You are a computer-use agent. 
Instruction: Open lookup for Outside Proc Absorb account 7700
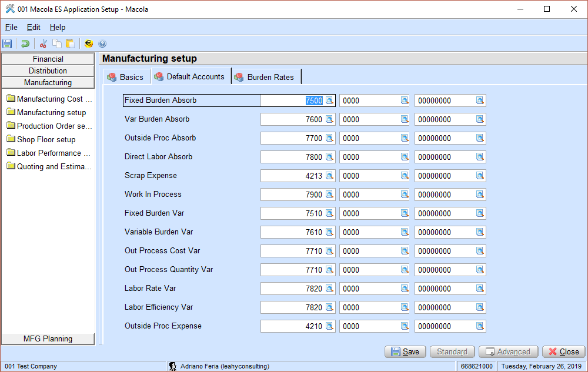(329, 138)
